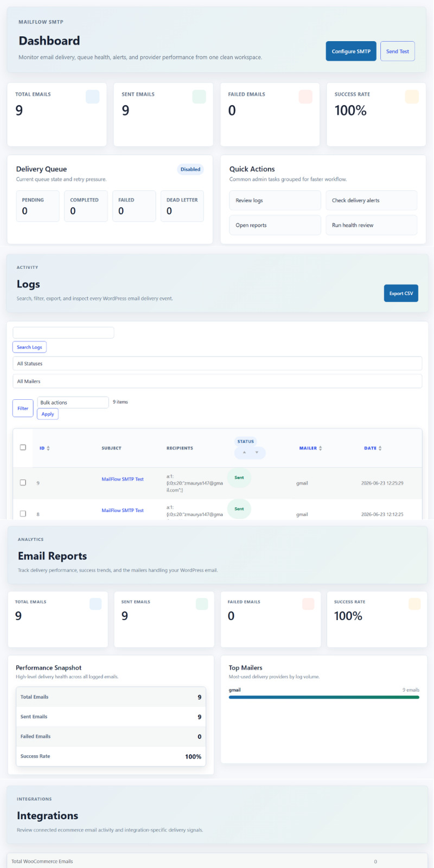This screenshot has height=868, width=434.
Task: Click the Integrations section heading
Action: coord(47,815)
